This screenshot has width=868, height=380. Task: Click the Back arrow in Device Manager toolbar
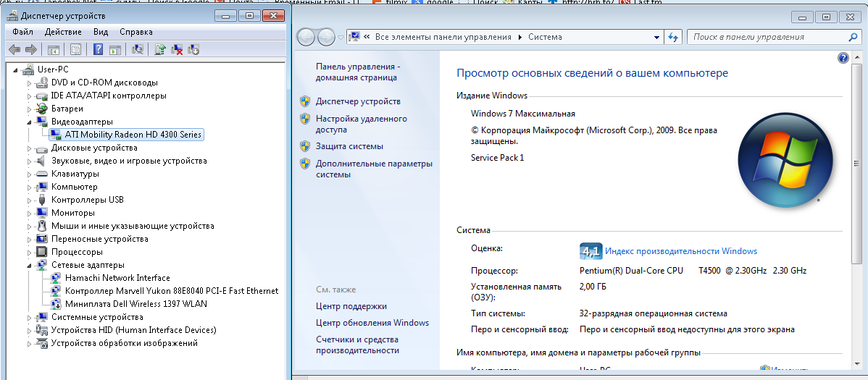[x=15, y=50]
